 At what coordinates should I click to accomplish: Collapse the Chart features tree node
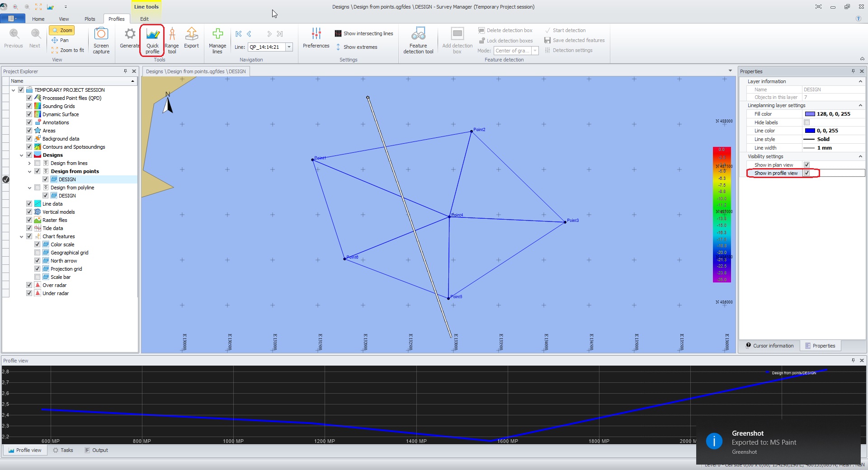pos(21,236)
